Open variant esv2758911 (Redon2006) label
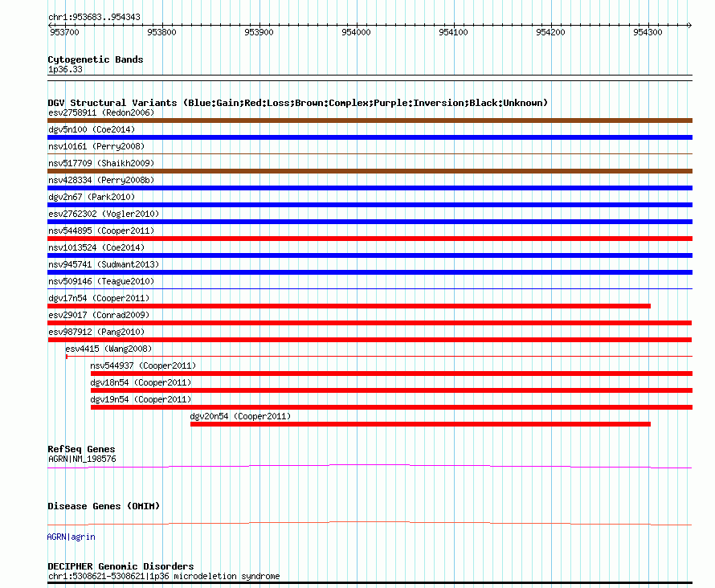Image resolution: width=715 pixels, height=588 pixels. (101, 112)
